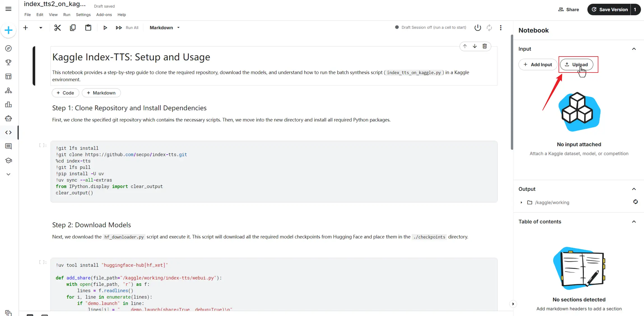The image size is (644, 316).
Task: Refresh the /kaggle/working output folder
Action: coord(635,202)
